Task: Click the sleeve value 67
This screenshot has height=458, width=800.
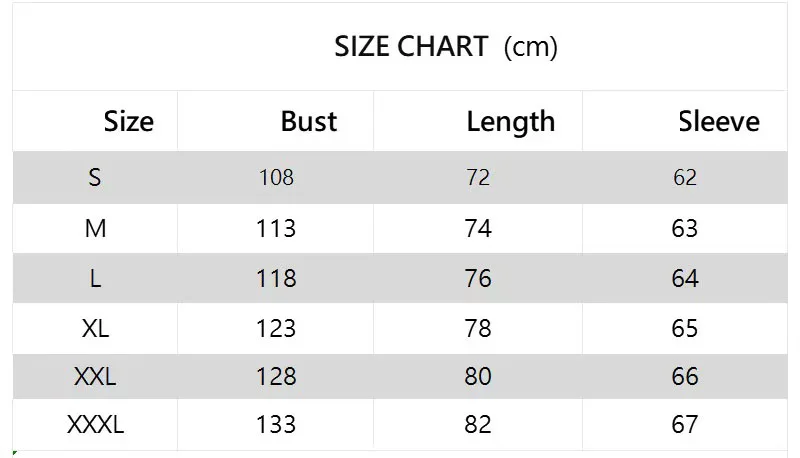Action: tap(685, 424)
